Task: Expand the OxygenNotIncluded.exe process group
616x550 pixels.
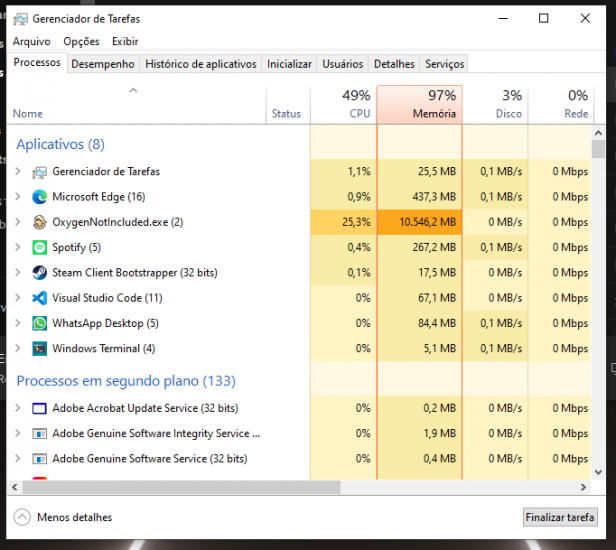Action: click(x=18, y=222)
